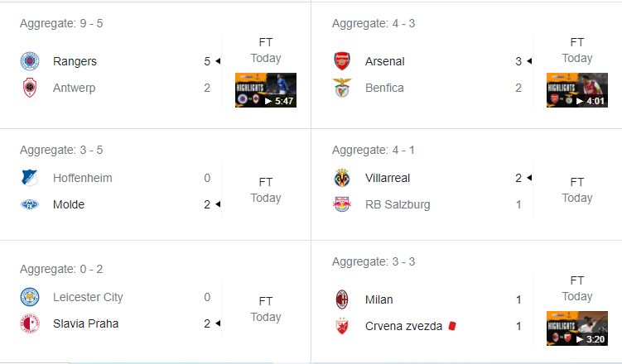Viewport: 622px width, 364px height.
Task: Click the Molde club crest
Action: 30,204
